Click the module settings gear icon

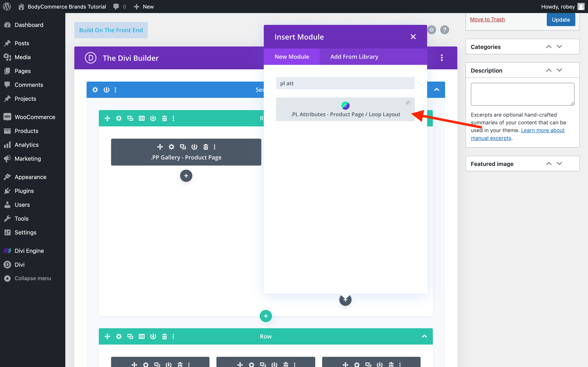pos(171,147)
